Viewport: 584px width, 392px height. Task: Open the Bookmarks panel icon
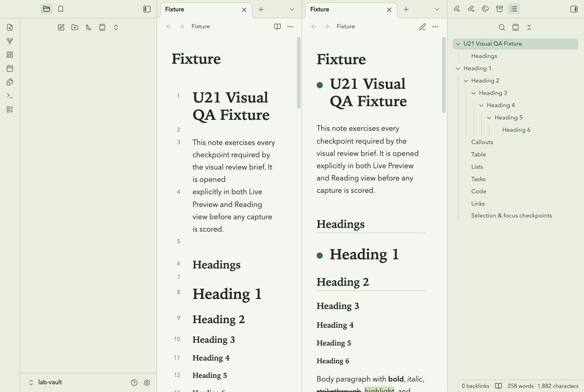pyautogui.click(x=61, y=9)
